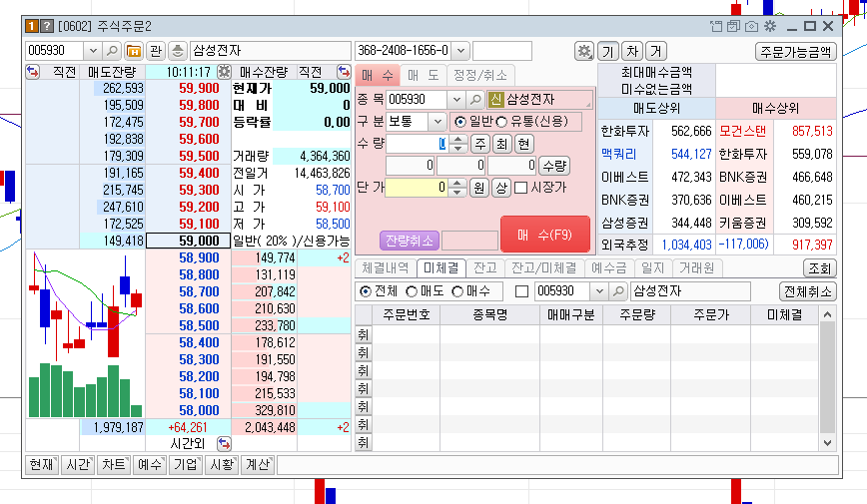Open the 잔고 tab
867x504 pixels.
pyautogui.click(x=485, y=268)
